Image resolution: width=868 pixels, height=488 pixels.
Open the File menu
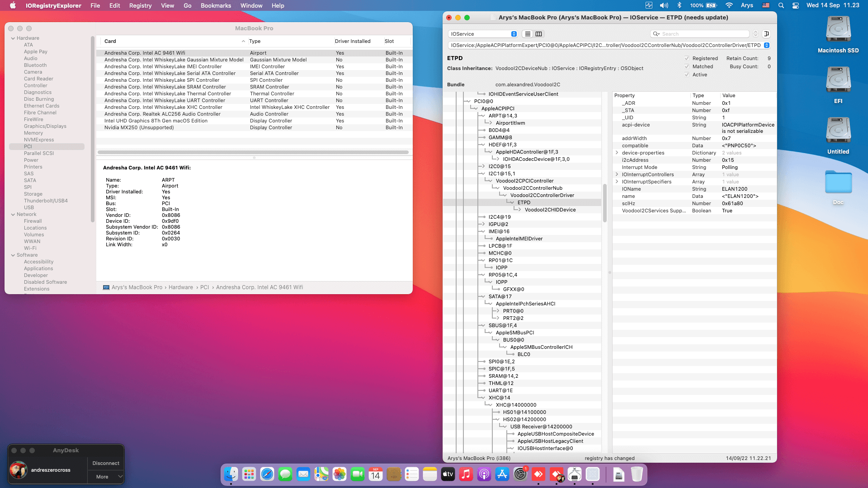pos(95,5)
